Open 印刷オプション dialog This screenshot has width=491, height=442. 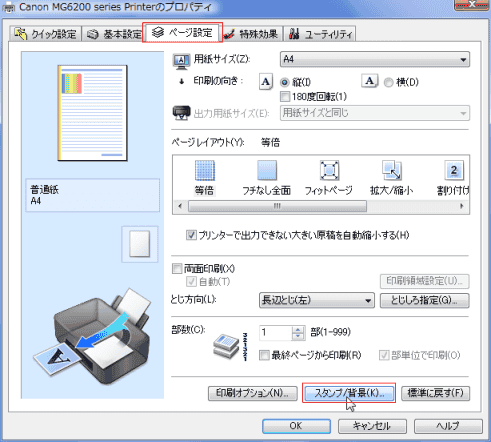pos(252,393)
